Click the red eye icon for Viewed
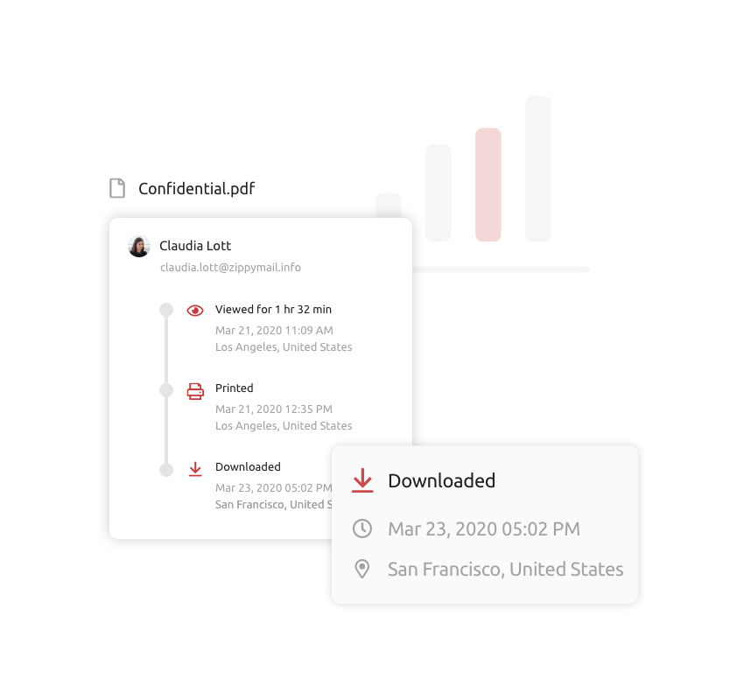 (195, 311)
